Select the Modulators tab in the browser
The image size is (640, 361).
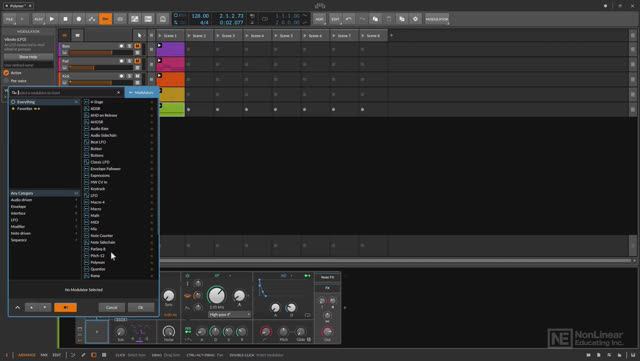click(x=141, y=93)
